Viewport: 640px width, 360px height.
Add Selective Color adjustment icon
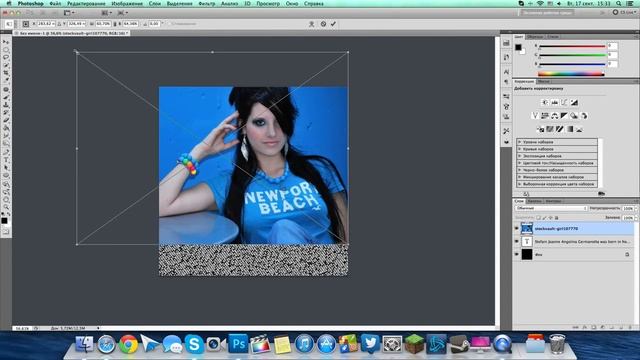coord(579,129)
